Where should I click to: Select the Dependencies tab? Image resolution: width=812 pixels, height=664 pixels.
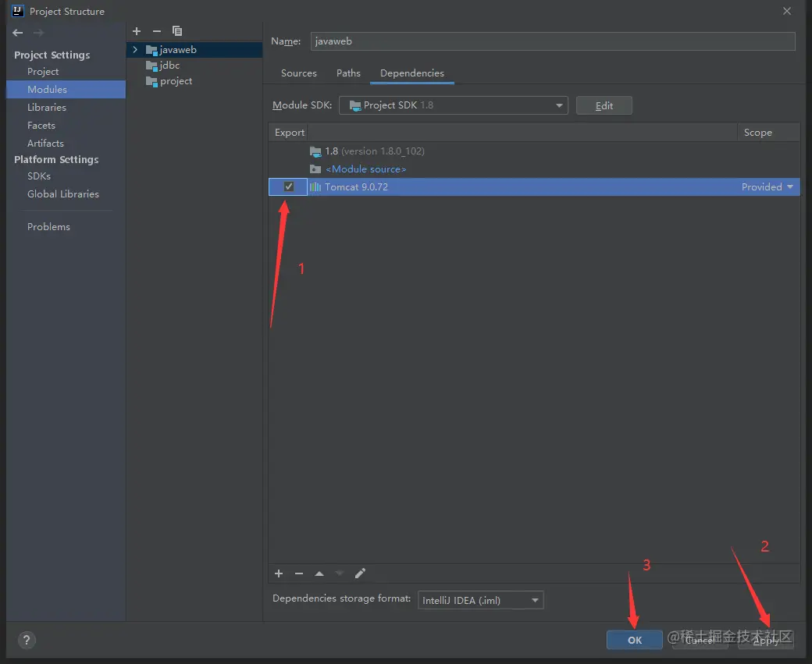pyautogui.click(x=412, y=73)
